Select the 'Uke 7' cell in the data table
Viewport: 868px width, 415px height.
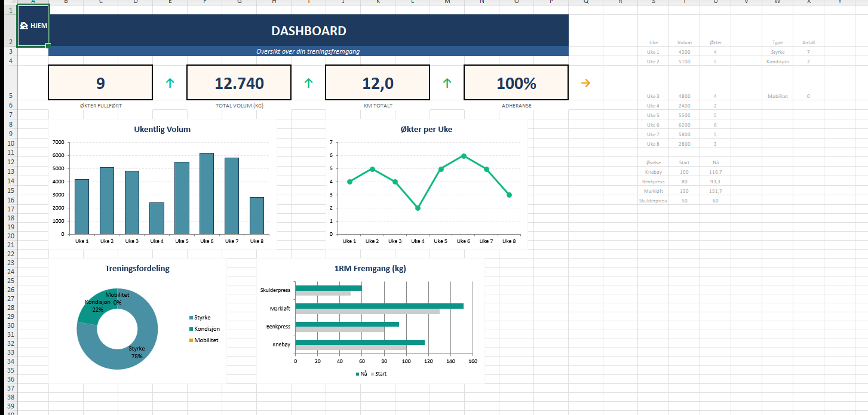654,134
